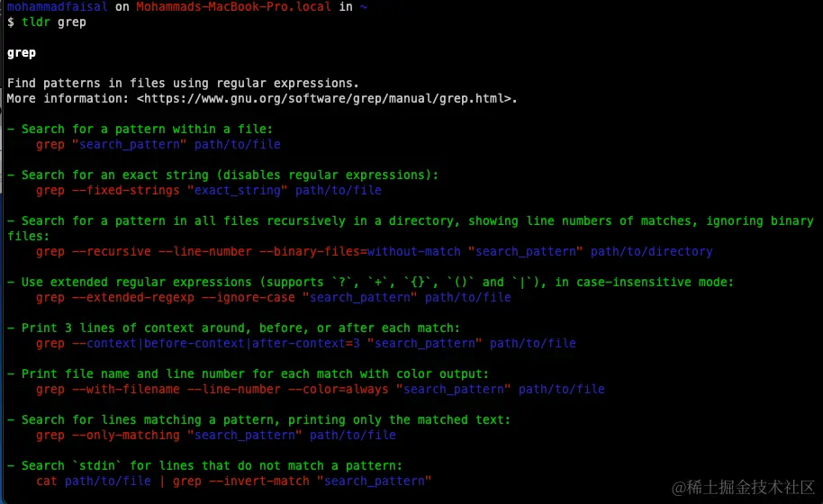Click the '--invert-match' flag
The image size is (823, 504).
258,481
